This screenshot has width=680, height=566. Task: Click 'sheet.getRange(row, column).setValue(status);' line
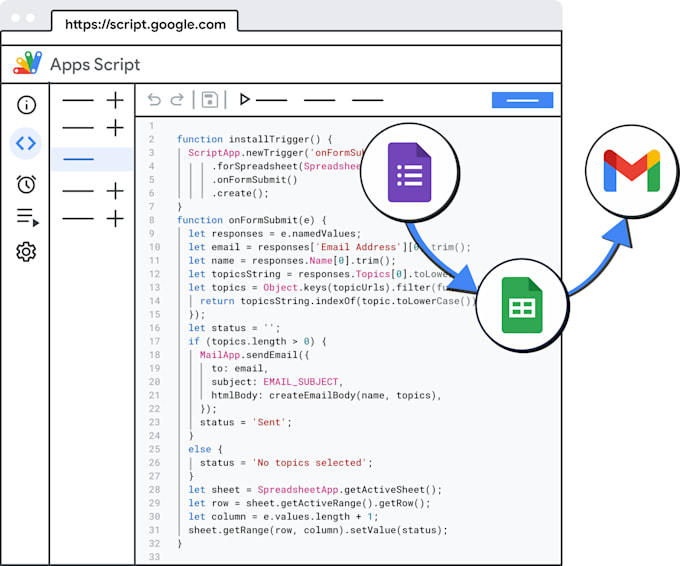point(318,530)
